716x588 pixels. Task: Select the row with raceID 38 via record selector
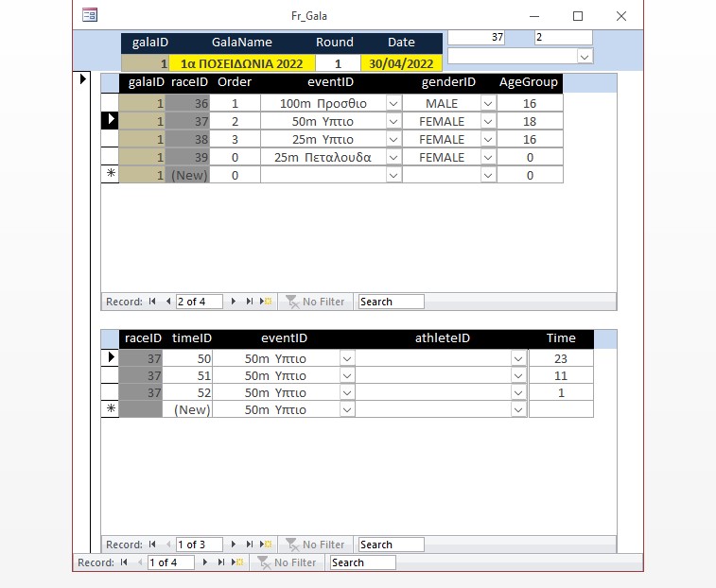tap(110, 139)
